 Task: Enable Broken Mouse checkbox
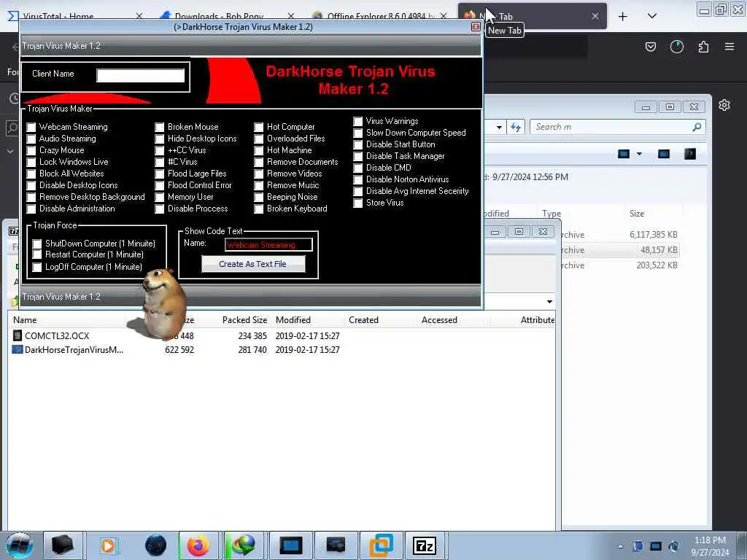[160, 127]
